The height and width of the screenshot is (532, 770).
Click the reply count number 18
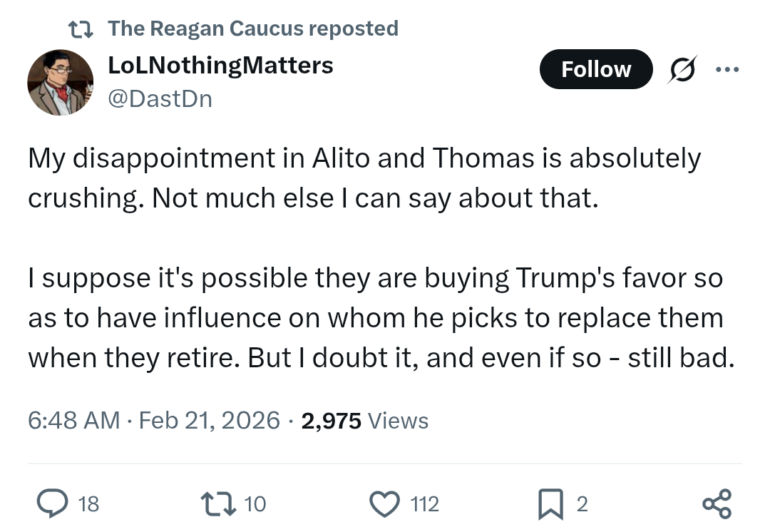coord(88,504)
